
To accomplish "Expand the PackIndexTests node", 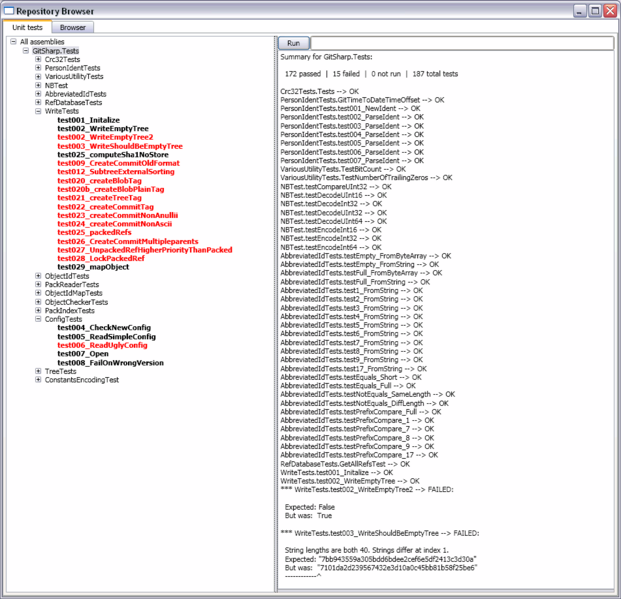I will (38, 310).
